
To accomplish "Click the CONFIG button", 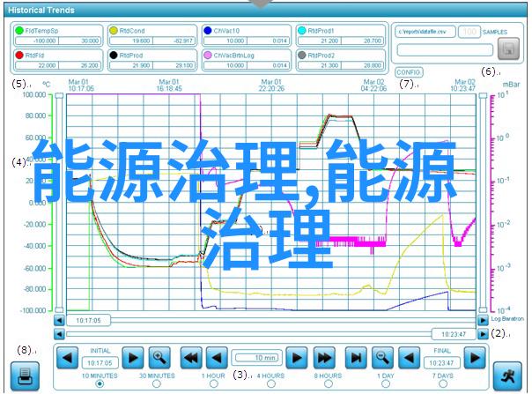I will 409,72.
